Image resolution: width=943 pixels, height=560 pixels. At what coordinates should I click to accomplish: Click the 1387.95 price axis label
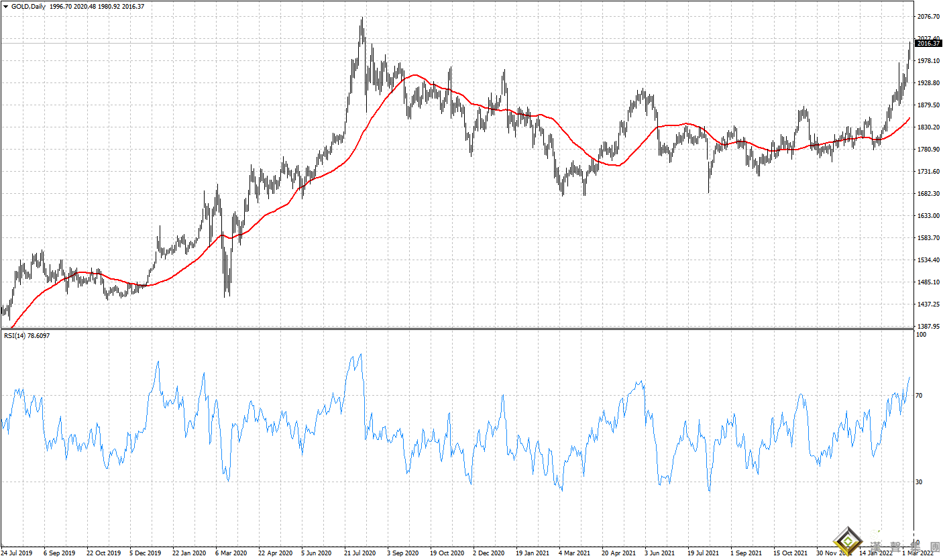pyautogui.click(x=927, y=326)
